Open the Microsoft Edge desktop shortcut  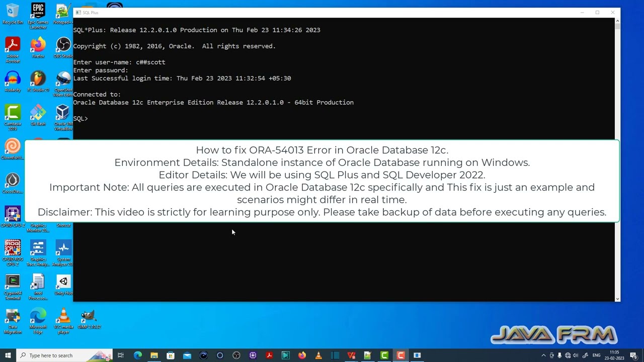pos(38,320)
